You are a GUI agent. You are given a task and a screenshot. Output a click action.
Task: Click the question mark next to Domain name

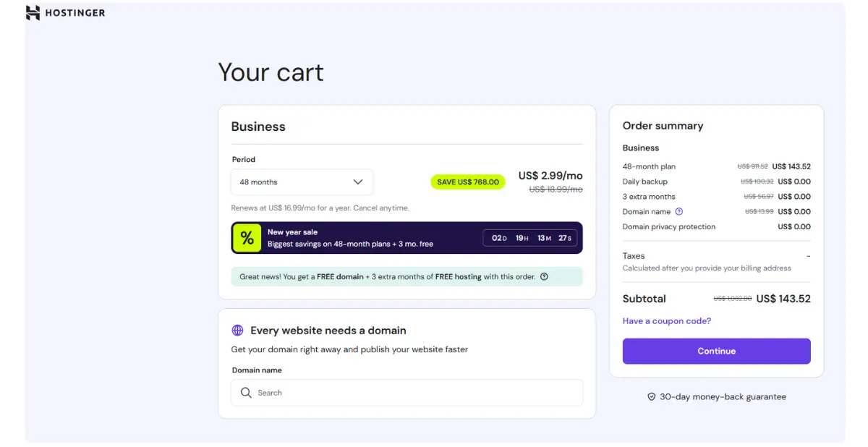[x=678, y=211]
